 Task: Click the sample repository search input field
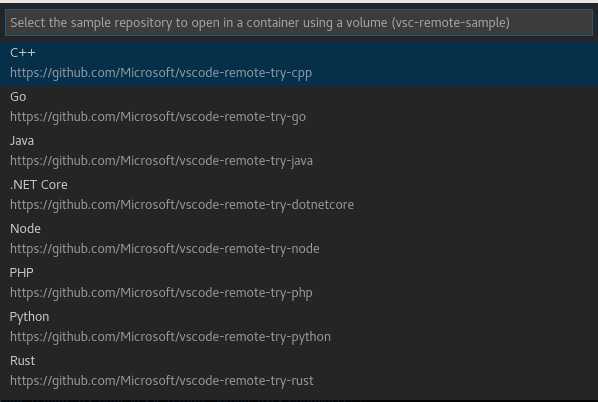(x=299, y=23)
